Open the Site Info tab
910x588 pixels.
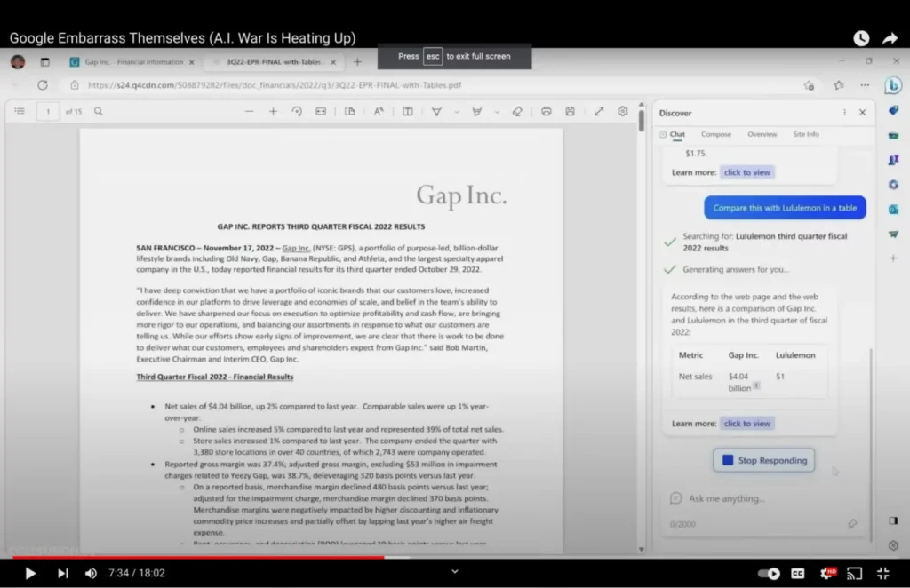[x=806, y=134]
